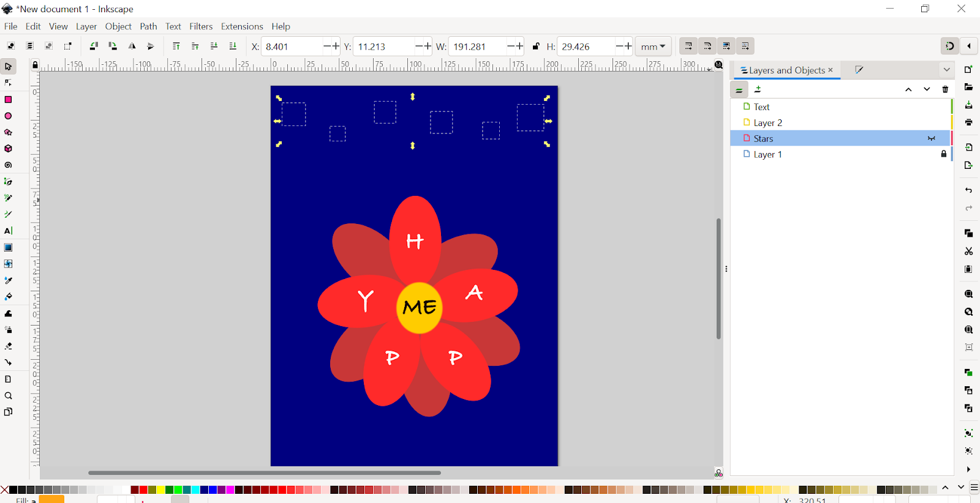The height and width of the screenshot is (503, 980).
Task: Delete selected layer with trash icon
Action: 945,89
